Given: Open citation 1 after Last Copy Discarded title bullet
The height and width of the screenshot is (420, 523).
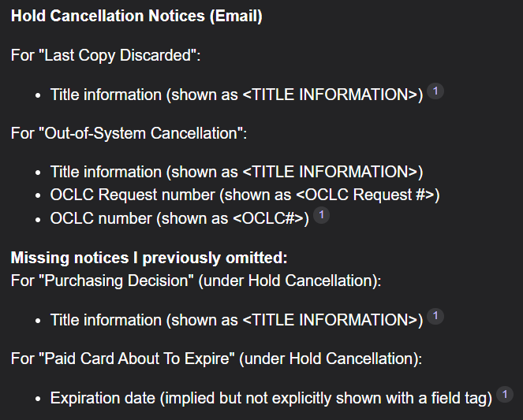Looking at the screenshot, I should click(435, 92).
